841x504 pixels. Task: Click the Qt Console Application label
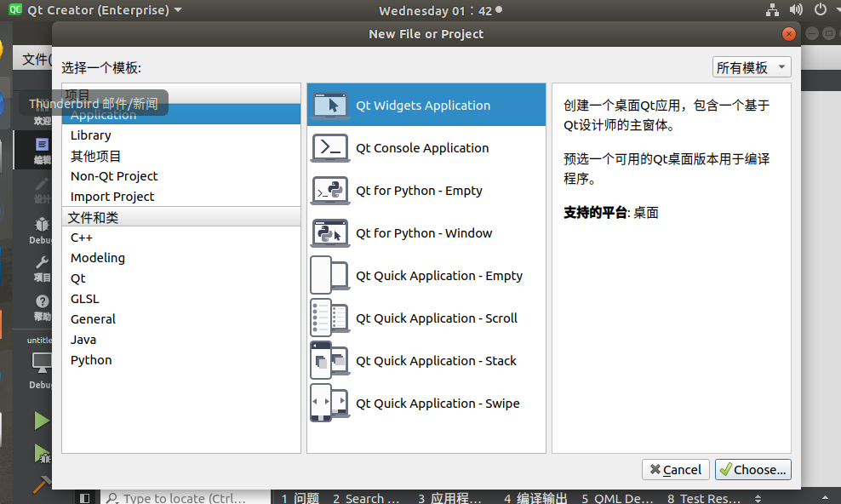pos(422,148)
